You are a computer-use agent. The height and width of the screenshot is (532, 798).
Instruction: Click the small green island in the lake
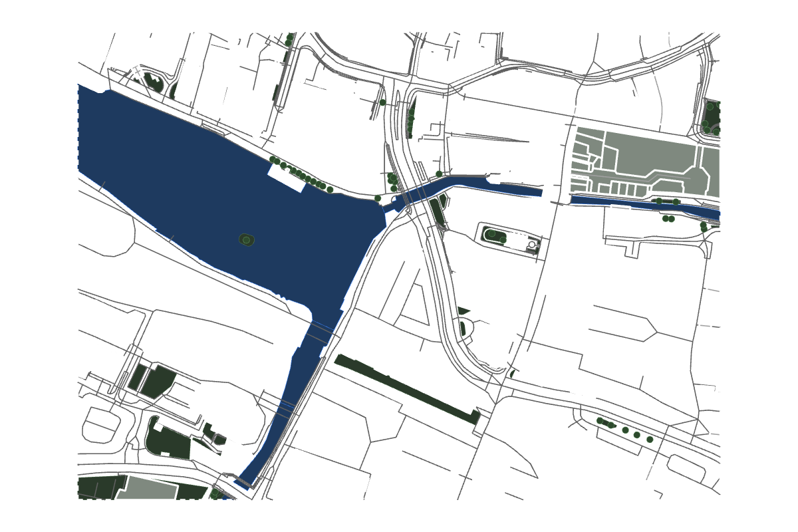[247, 239]
